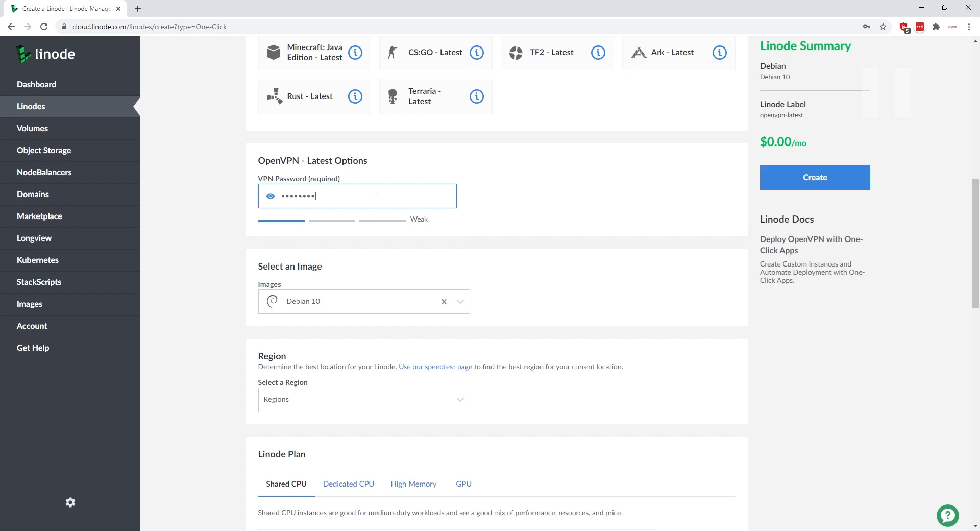Click the browser address bar URL
This screenshot has height=531, width=980.
click(150, 27)
